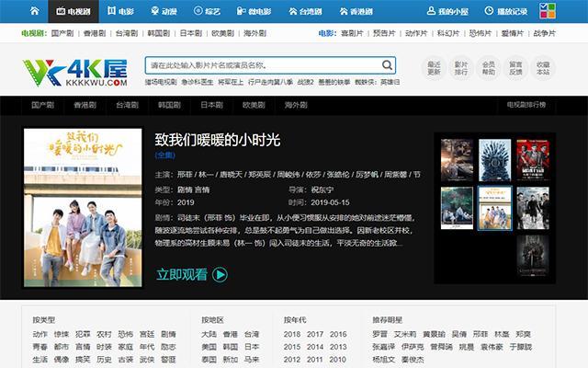This screenshot has width=588, height=368.
Task: Select the highlighted blue-bordered poster thumbnail
Action: click(494, 208)
